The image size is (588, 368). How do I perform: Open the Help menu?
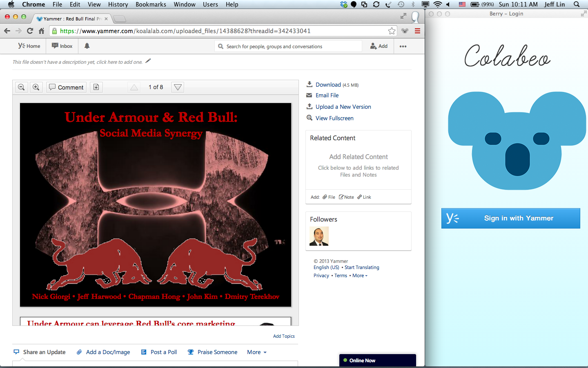click(x=232, y=4)
